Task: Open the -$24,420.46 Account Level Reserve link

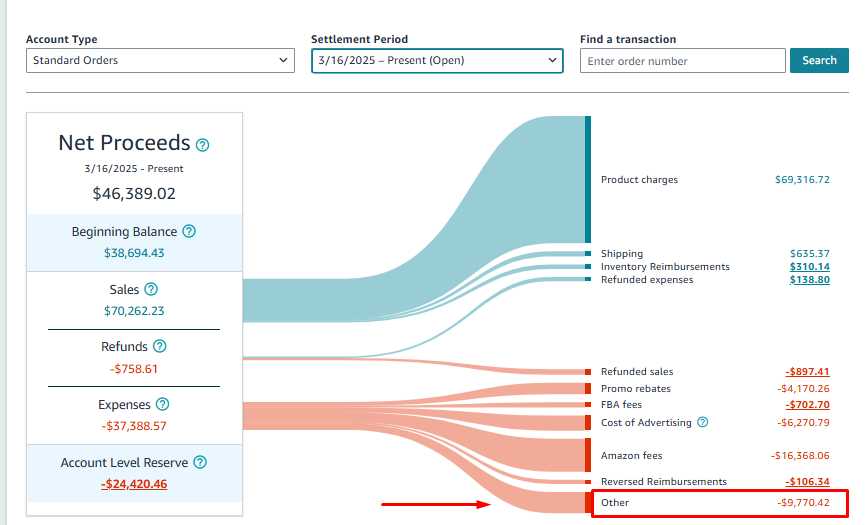Action: 134,484
